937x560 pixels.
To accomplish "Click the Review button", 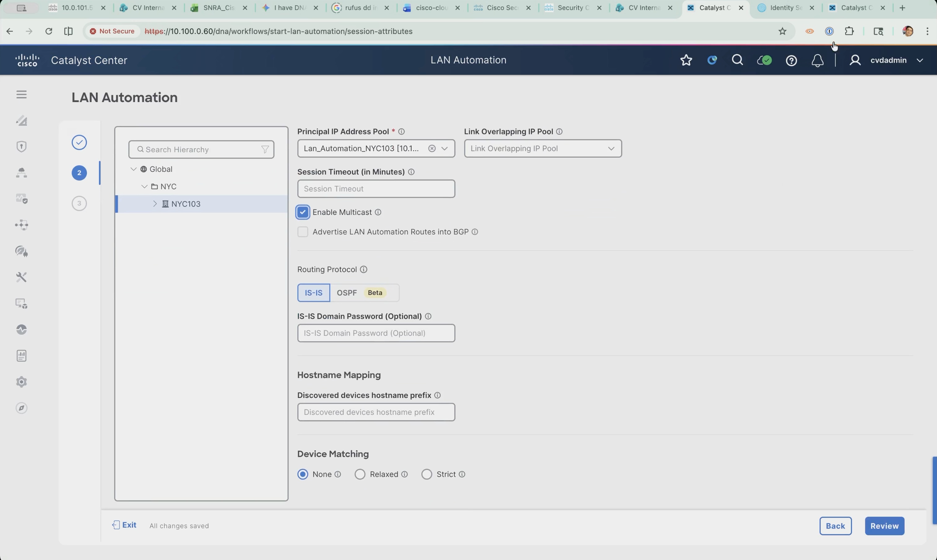I will point(884,526).
